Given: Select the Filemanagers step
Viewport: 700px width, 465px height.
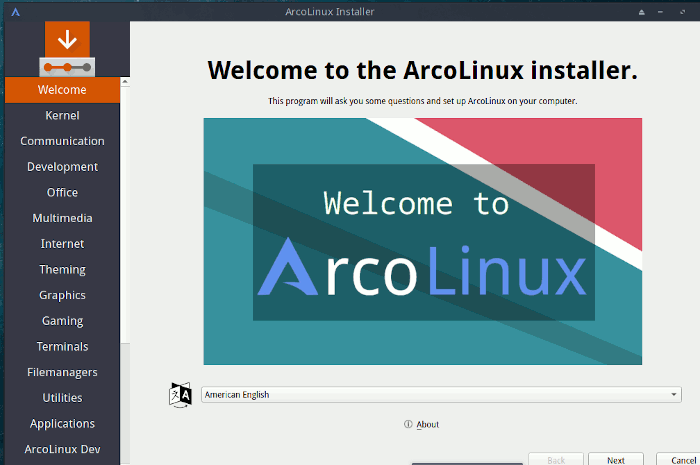Looking at the screenshot, I should [62, 372].
